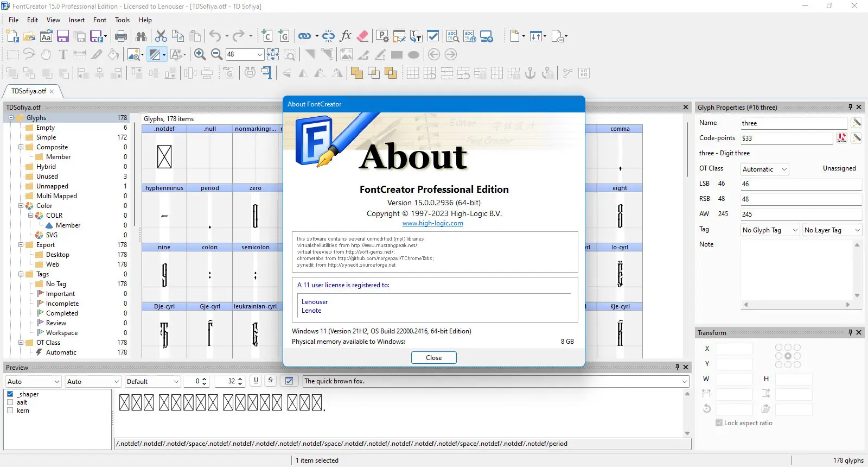Click the Insert Glyph icon
The height and width of the screenshot is (467, 868).
(x=284, y=36)
